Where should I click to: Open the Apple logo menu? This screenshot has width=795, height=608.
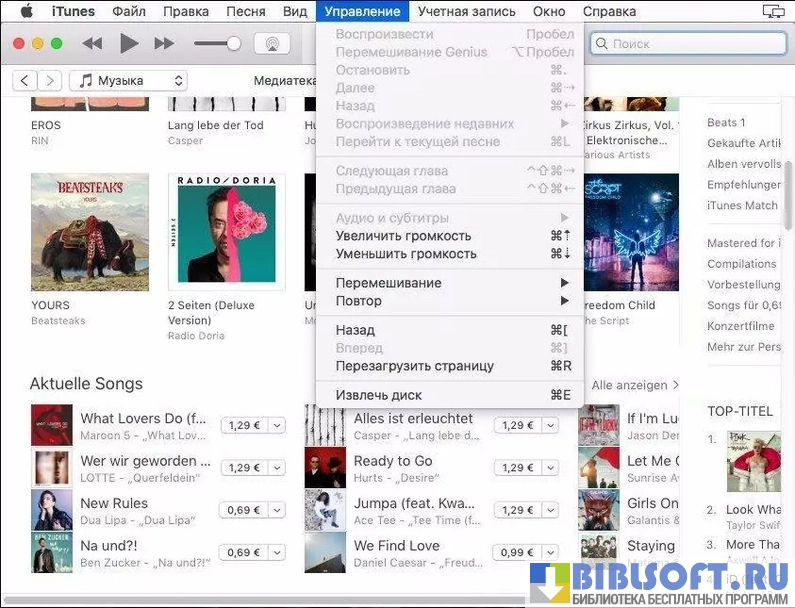26,12
